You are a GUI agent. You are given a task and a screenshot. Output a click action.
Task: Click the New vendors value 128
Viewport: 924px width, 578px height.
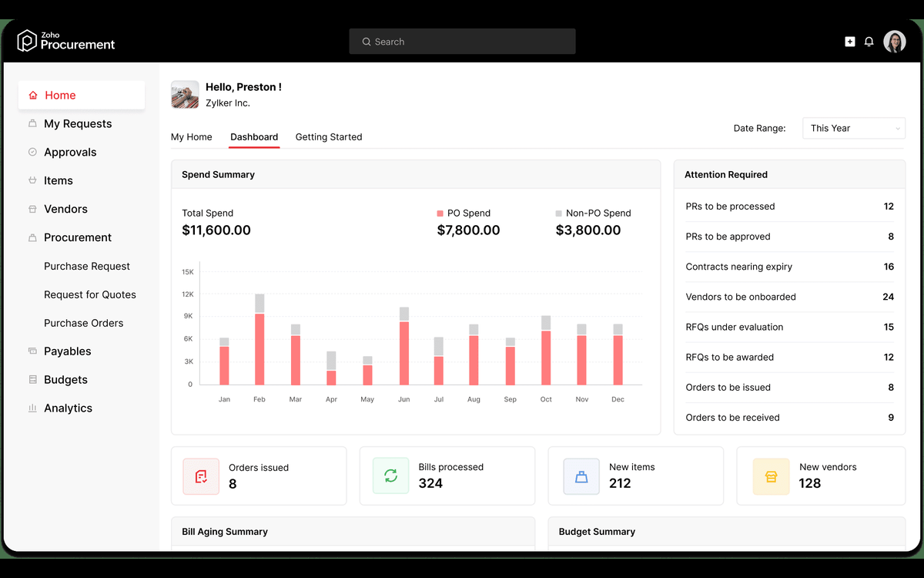(810, 483)
